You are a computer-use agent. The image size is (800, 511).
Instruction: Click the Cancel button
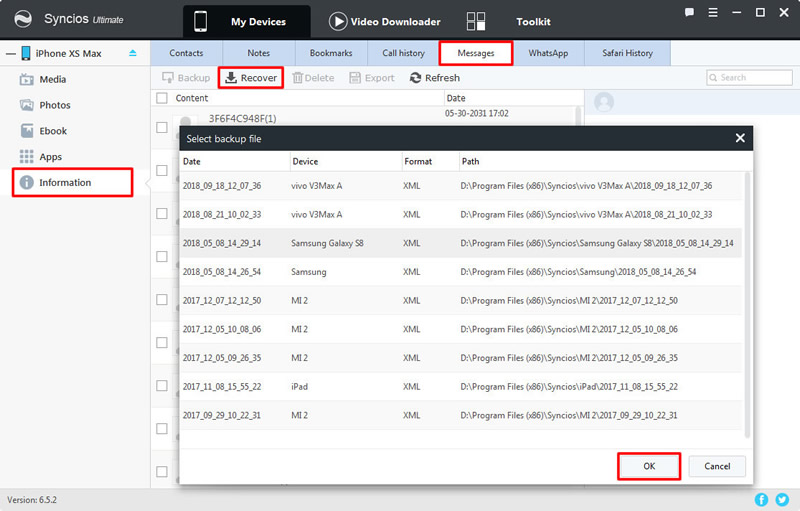tap(717, 466)
